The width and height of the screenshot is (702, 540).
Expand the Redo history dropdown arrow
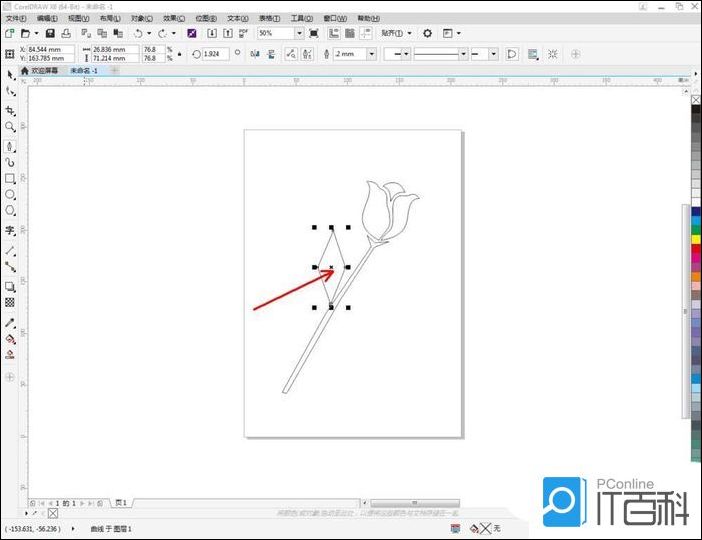[174, 33]
